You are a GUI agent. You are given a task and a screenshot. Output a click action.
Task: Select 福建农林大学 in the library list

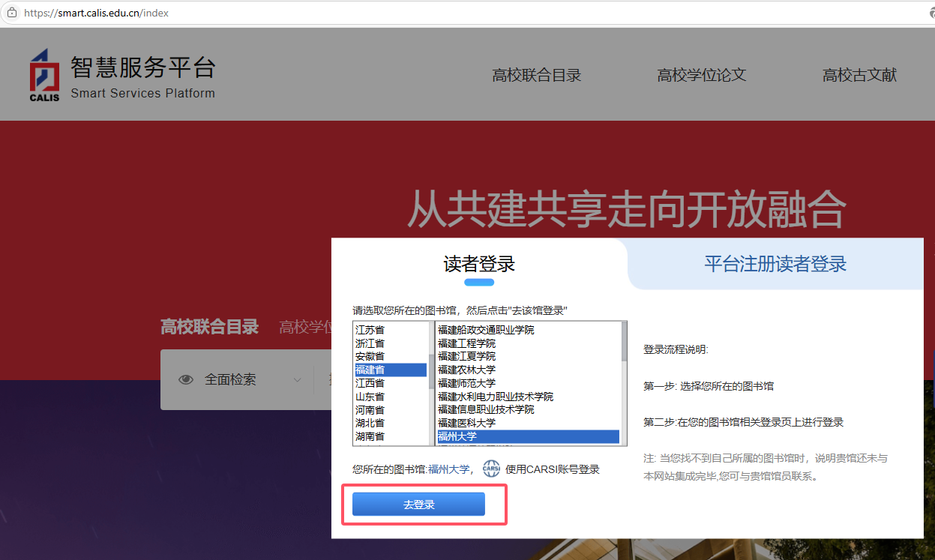pyautogui.click(x=466, y=370)
